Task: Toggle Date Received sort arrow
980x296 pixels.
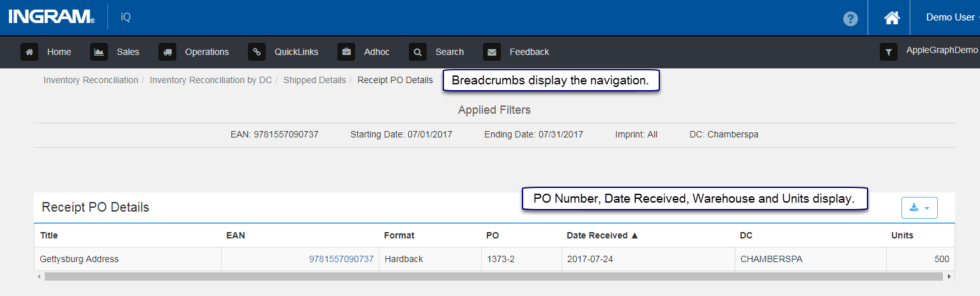Action: click(634, 235)
